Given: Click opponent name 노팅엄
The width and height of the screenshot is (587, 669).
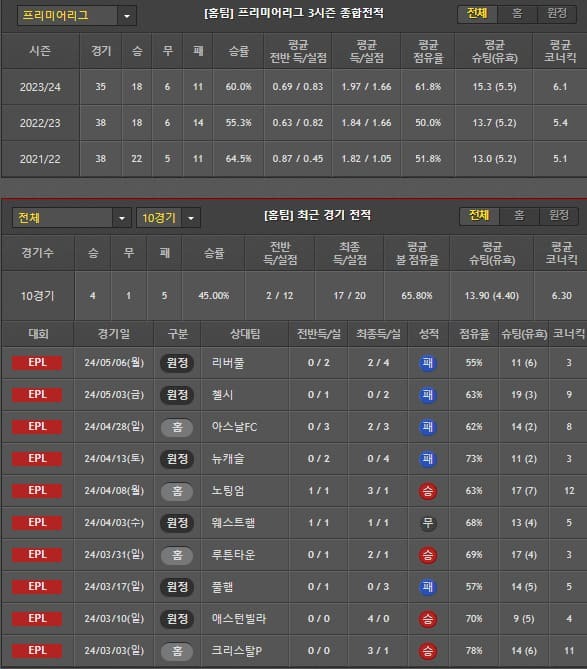Looking at the screenshot, I should click(228, 491).
